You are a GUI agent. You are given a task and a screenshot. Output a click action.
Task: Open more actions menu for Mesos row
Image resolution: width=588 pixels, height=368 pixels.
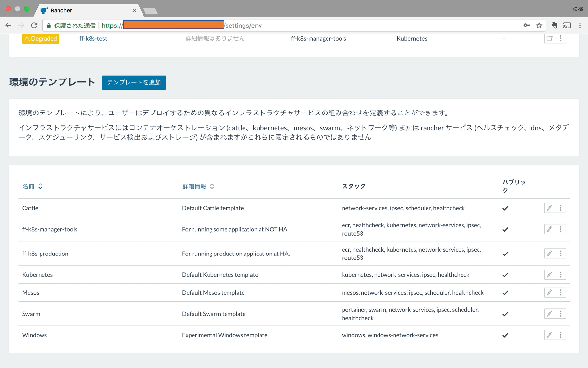561,293
